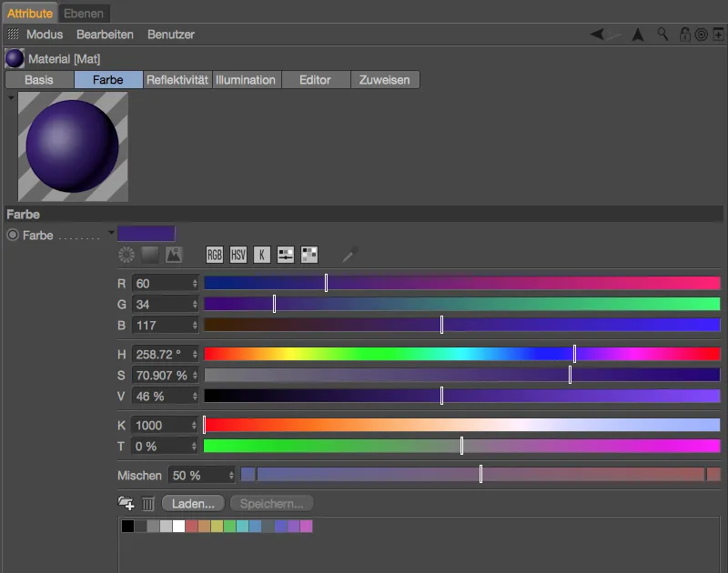Click the G value field showing 34

click(x=166, y=304)
